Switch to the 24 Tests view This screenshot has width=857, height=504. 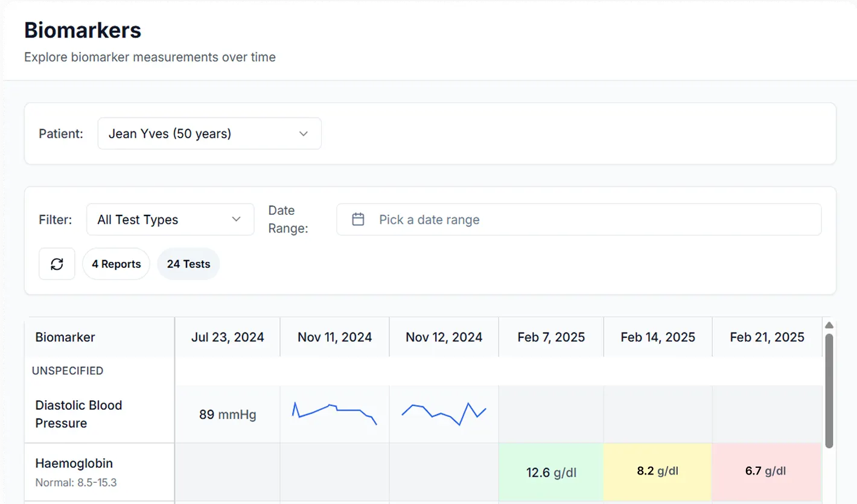[188, 264]
